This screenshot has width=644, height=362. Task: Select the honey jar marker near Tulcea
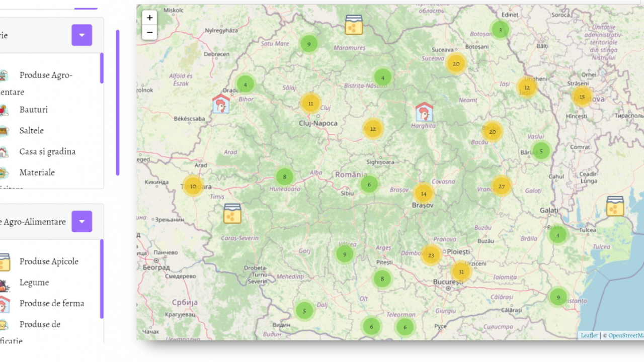[x=615, y=206]
